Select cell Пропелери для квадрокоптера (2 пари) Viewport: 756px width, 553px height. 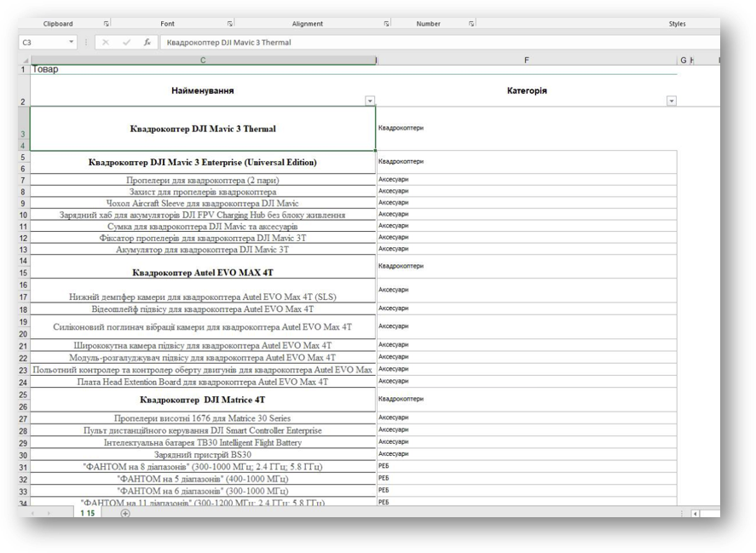click(203, 181)
